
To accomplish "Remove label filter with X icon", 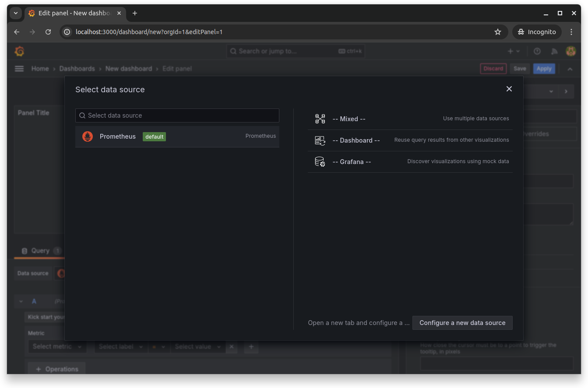I will pos(232,346).
